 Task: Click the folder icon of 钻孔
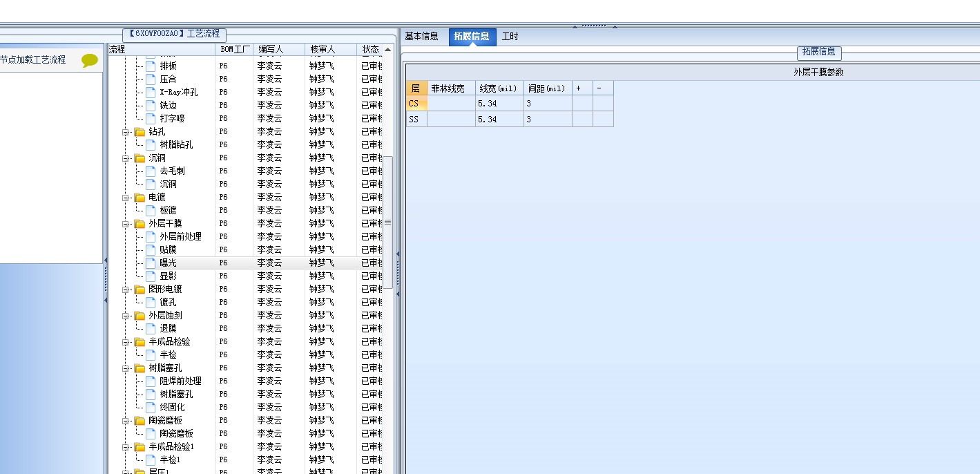140,132
